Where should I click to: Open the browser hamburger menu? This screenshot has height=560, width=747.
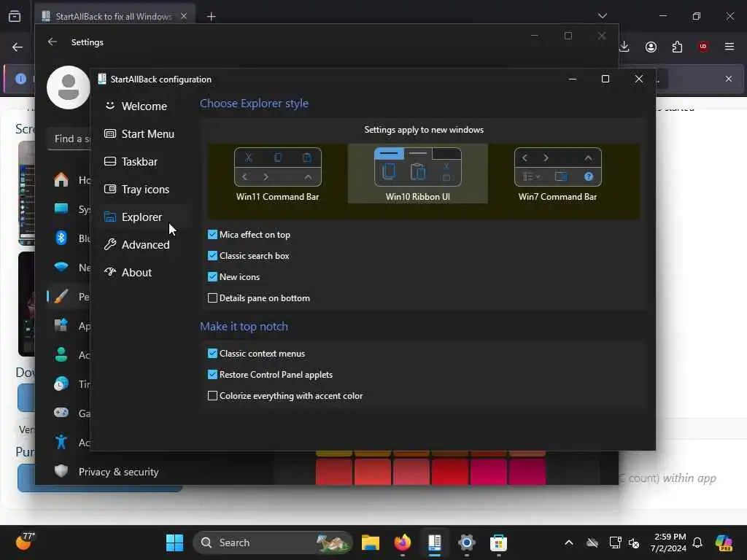[729, 47]
